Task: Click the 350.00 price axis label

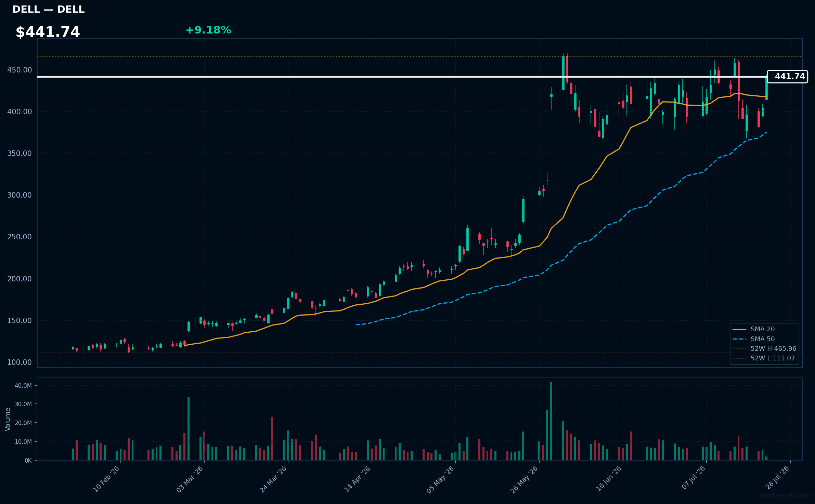Action: tap(20, 154)
